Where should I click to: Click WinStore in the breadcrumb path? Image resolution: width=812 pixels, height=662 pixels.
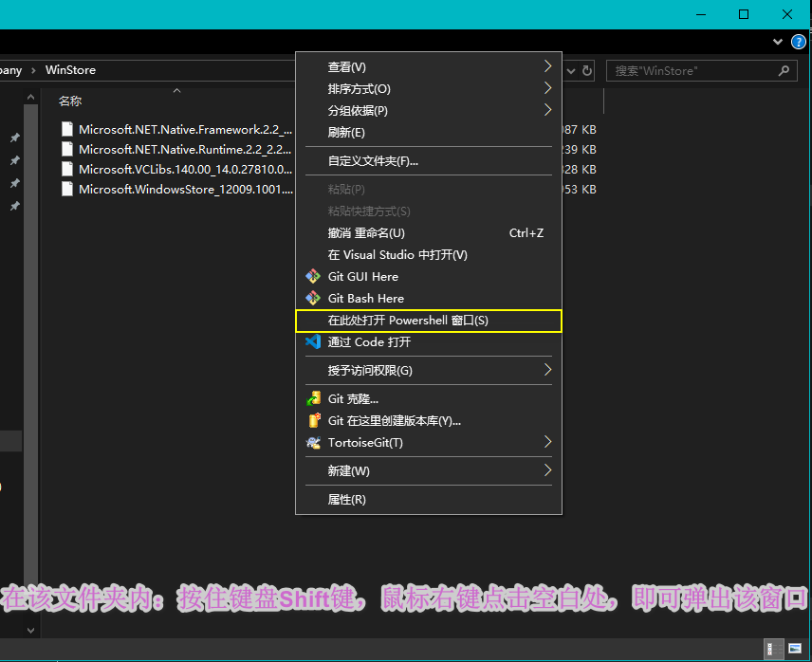coord(70,70)
